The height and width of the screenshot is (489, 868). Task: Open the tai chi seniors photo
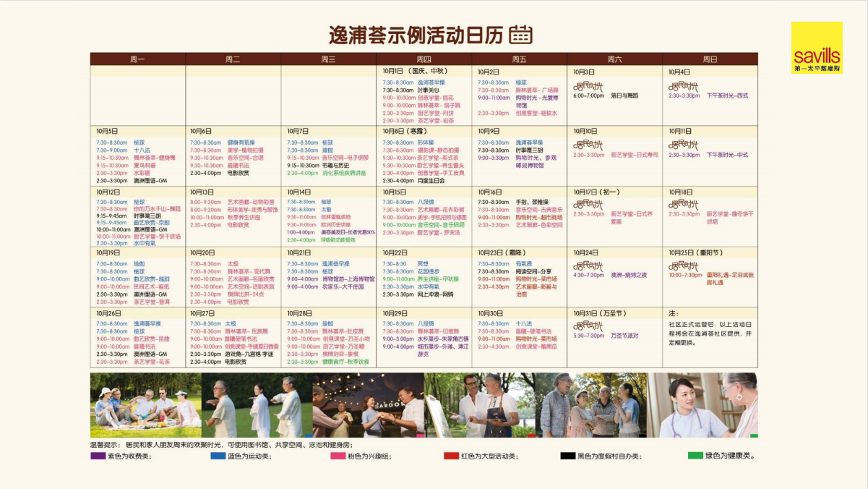257,405
